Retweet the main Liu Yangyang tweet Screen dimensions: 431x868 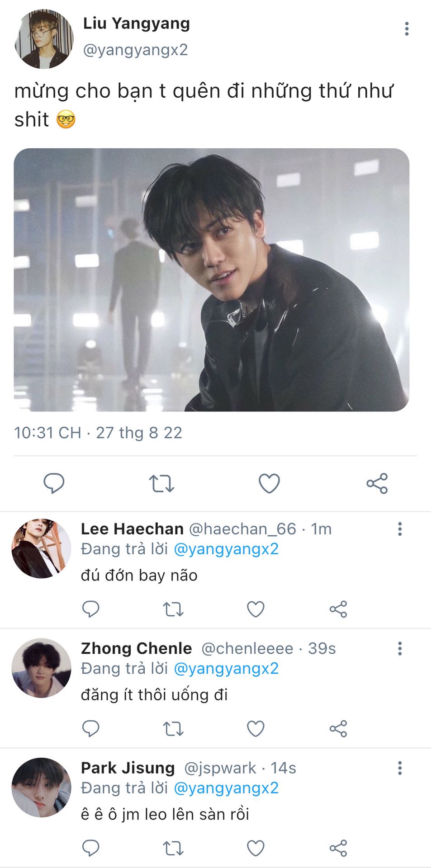point(161,483)
